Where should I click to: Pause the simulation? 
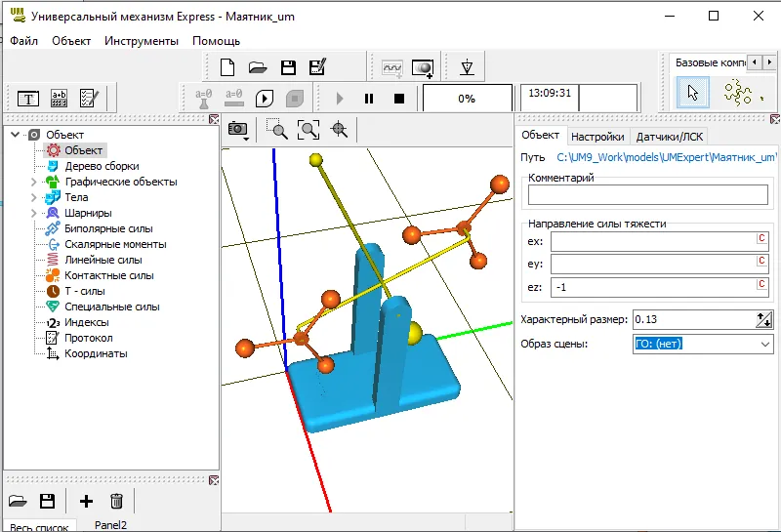369,99
